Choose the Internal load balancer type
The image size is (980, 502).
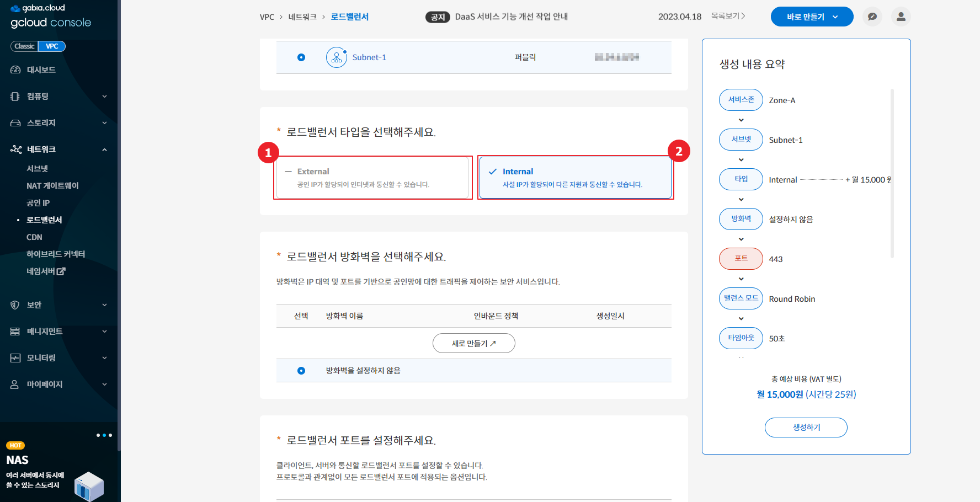click(576, 178)
